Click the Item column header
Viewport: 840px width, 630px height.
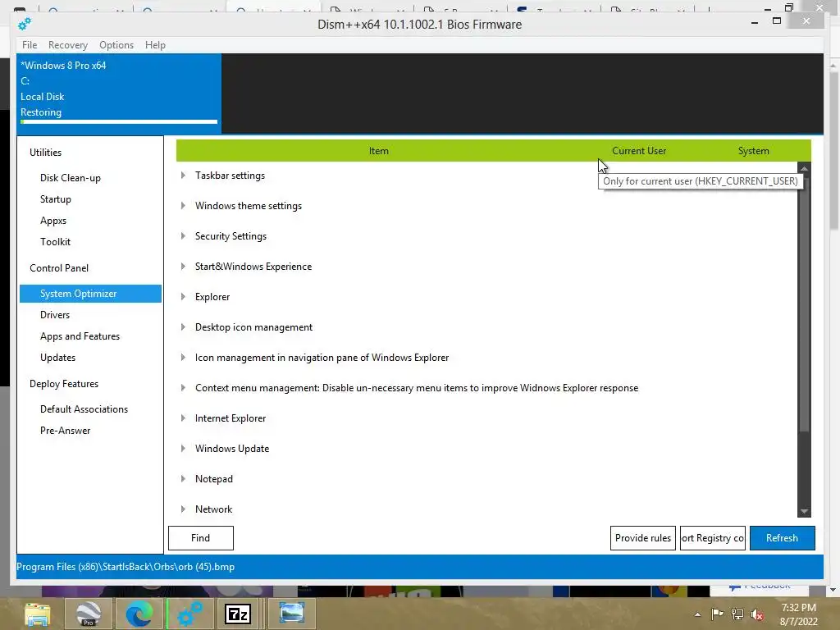pyautogui.click(x=379, y=151)
